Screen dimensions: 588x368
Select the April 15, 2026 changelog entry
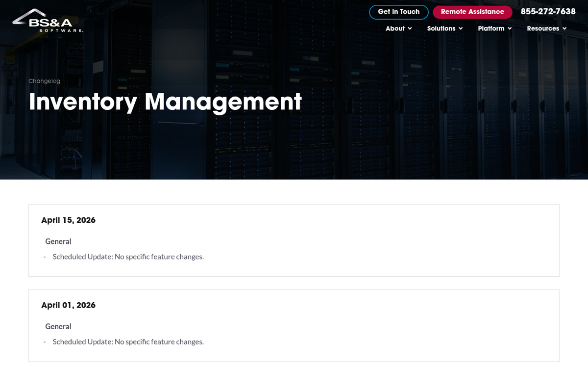pos(69,220)
